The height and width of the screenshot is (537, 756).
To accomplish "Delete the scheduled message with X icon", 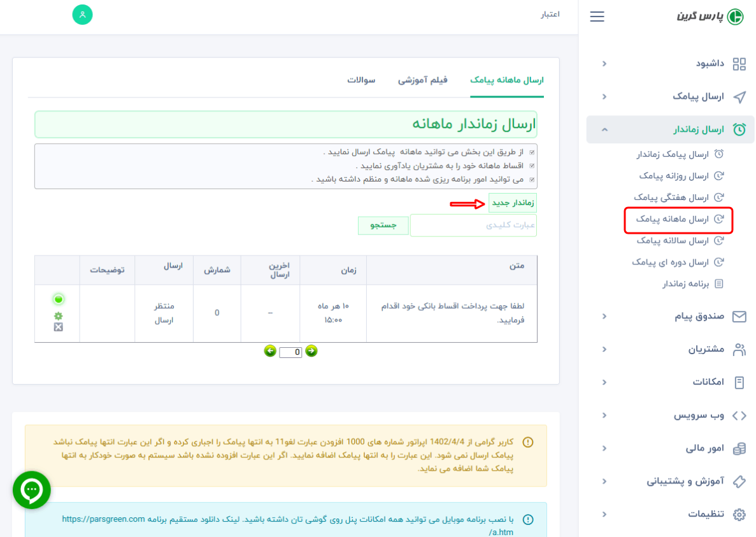I will 59,327.
